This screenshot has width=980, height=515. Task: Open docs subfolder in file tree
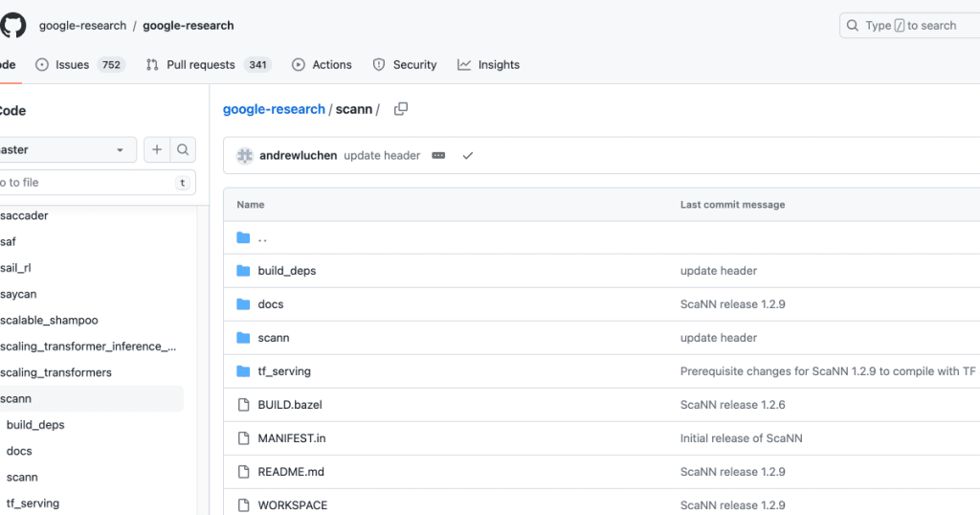click(19, 451)
